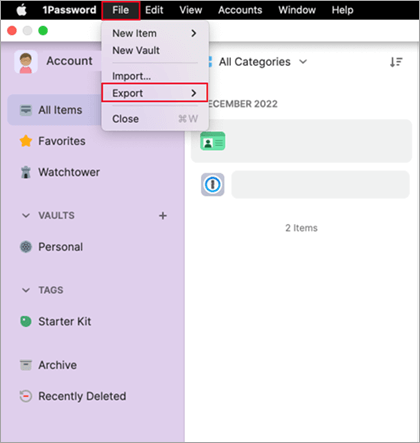The height and width of the screenshot is (443, 420).
Task: Go to Favorites in sidebar
Action: [62, 141]
